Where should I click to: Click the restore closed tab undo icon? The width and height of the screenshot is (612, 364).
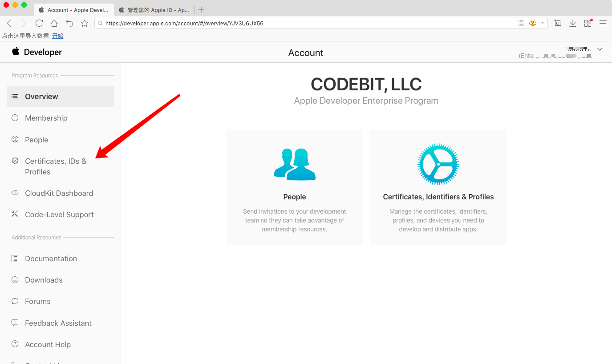point(69,23)
